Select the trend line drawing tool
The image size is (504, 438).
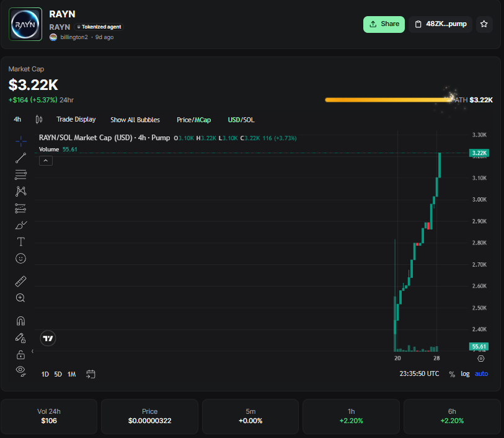pos(21,158)
